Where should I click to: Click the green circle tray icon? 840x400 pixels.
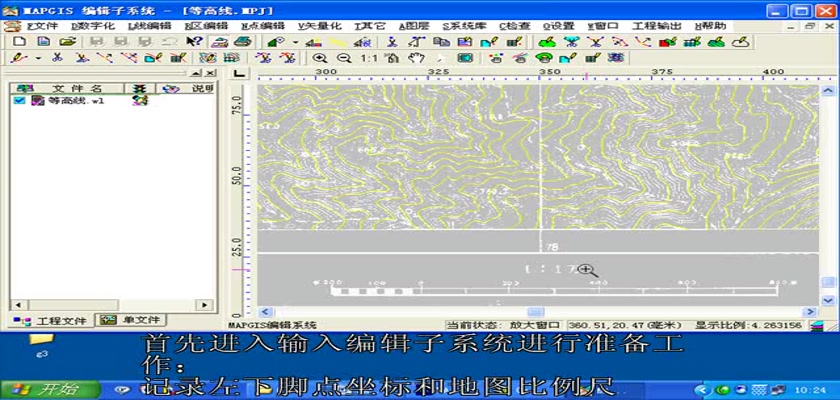click(x=724, y=390)
